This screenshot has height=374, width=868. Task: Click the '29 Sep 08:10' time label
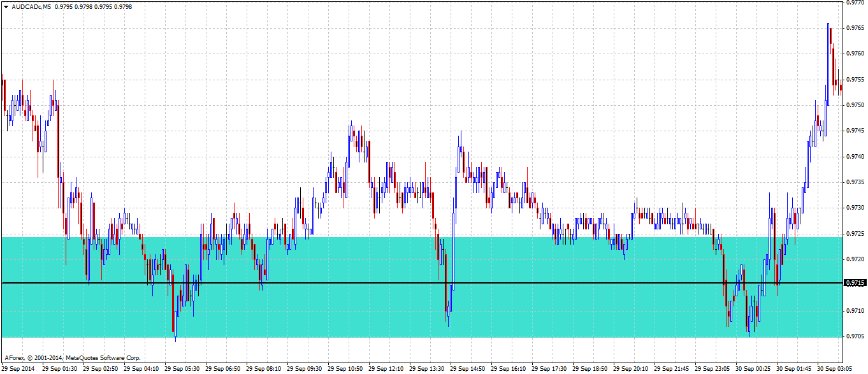(264, 369)
